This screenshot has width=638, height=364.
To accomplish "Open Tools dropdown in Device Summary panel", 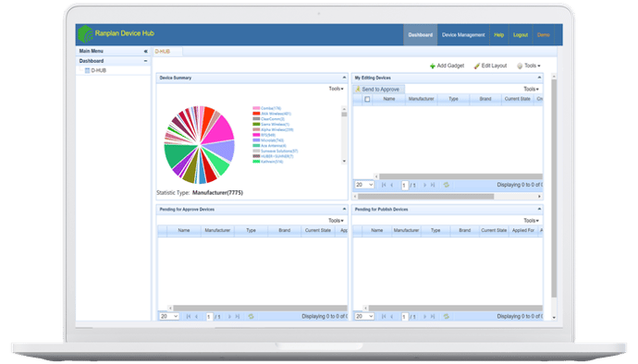I will click(x=336, y=89).
